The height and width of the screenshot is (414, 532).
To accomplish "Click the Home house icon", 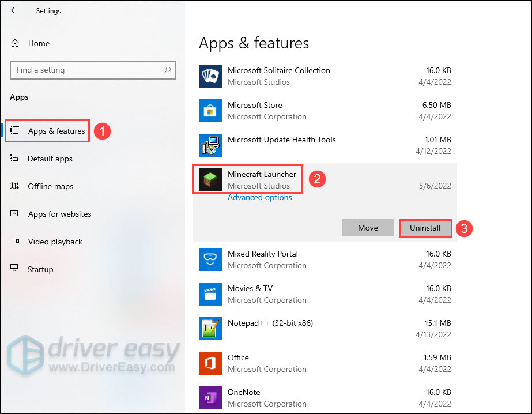I will (15, 43).
